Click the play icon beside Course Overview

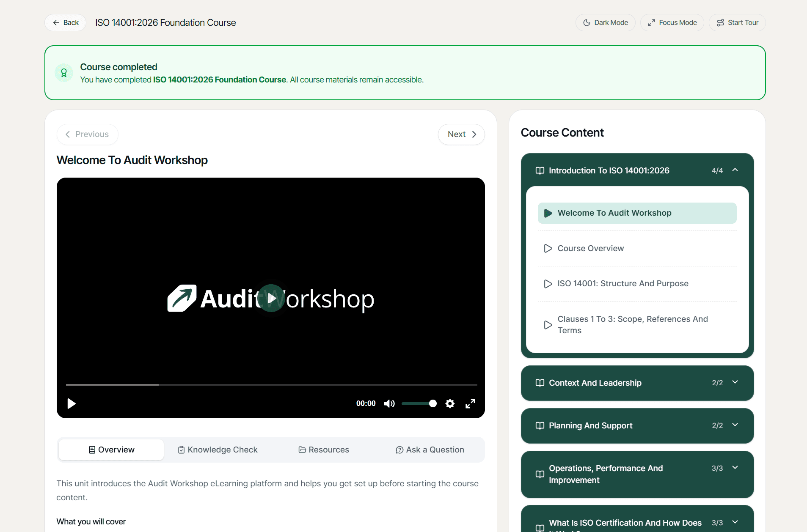click(548, 248)
